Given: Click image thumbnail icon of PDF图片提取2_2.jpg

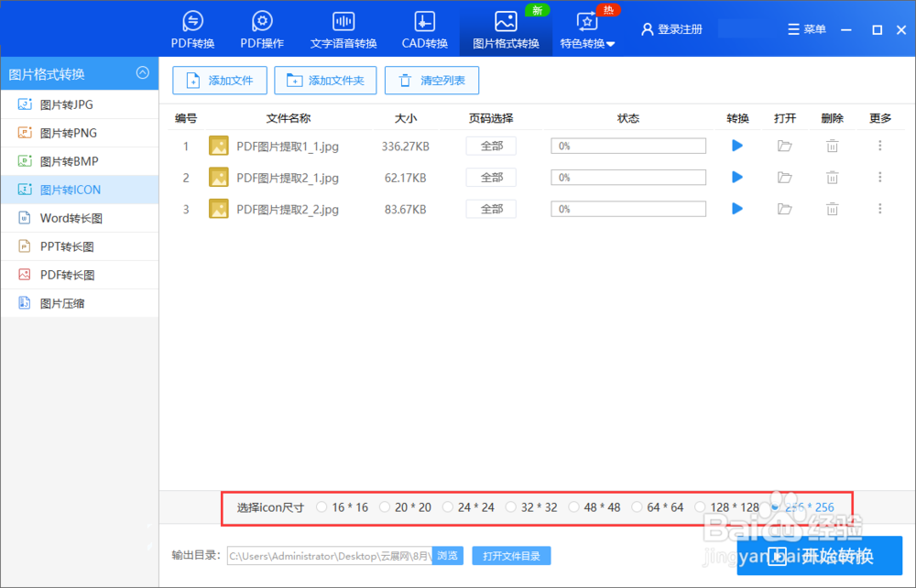Looking at the screenshot, I should click(x=219, y=209).
